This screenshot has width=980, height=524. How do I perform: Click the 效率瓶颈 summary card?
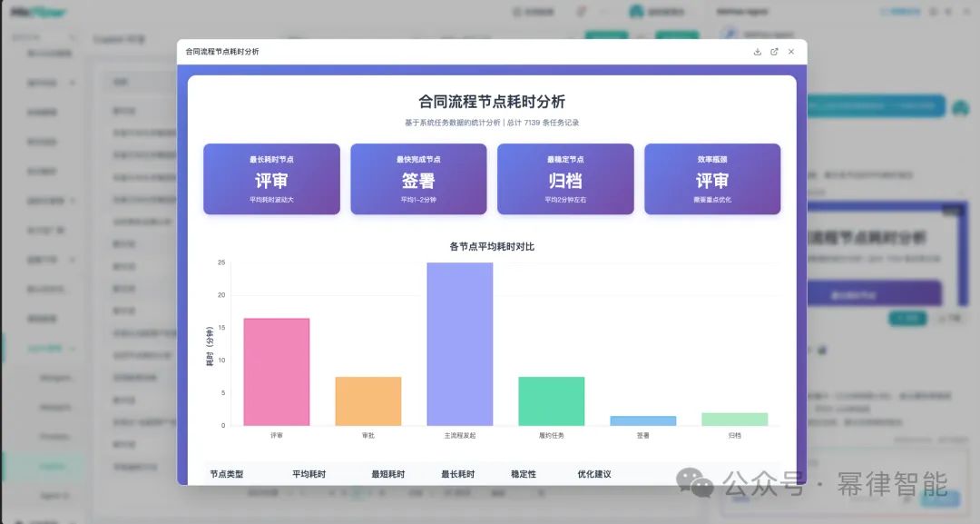coord(712,180)
